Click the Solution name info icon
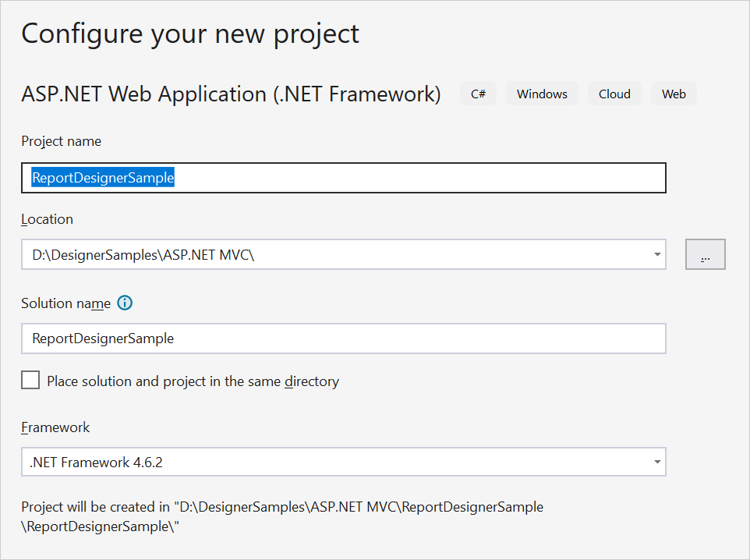Screen dimensions: 750x560 tap(125, 303)
